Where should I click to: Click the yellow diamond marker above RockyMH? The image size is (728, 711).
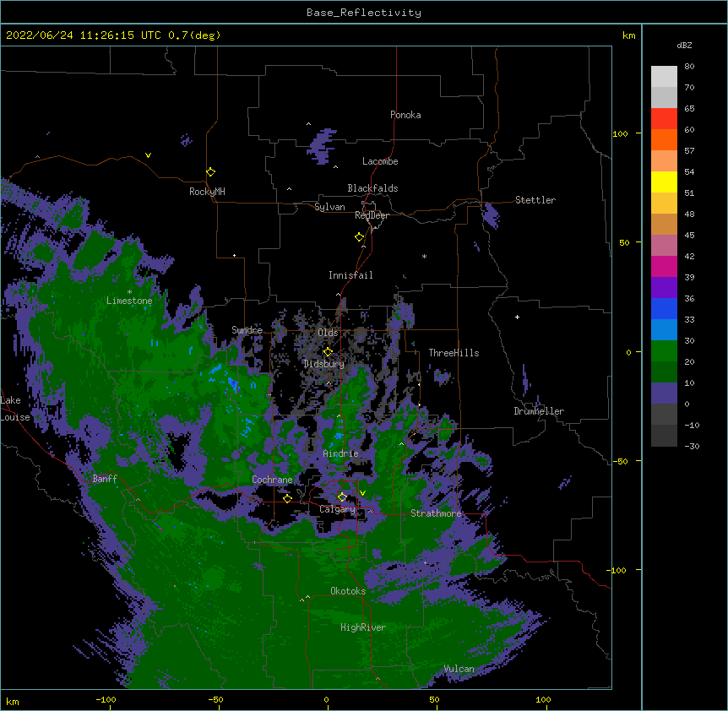tap(210, 172)
